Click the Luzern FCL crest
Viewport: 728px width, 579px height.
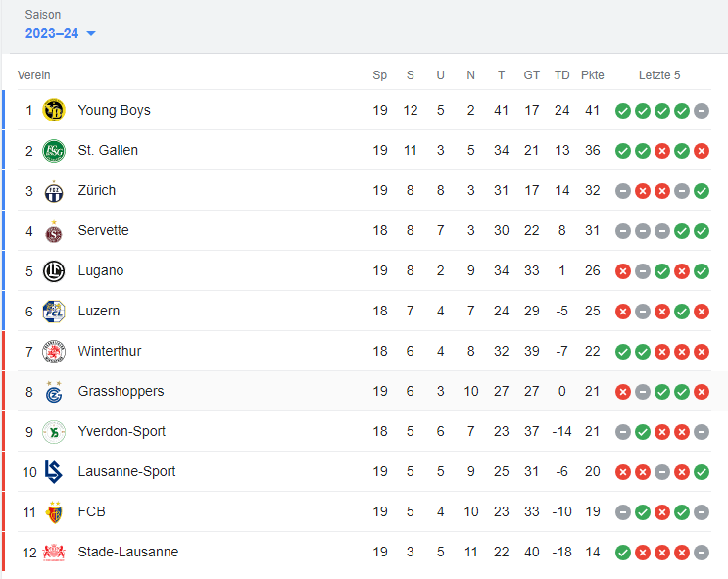pos(54,312)
